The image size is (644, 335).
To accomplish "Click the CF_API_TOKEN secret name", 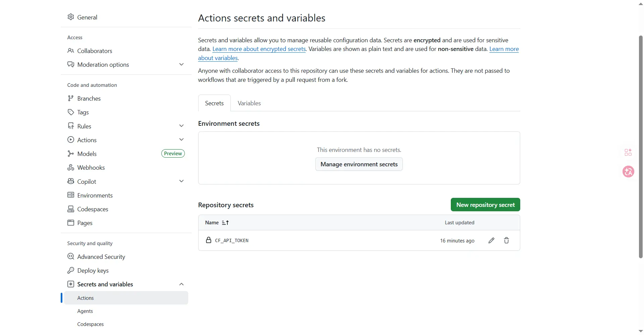I will (232, 240).
